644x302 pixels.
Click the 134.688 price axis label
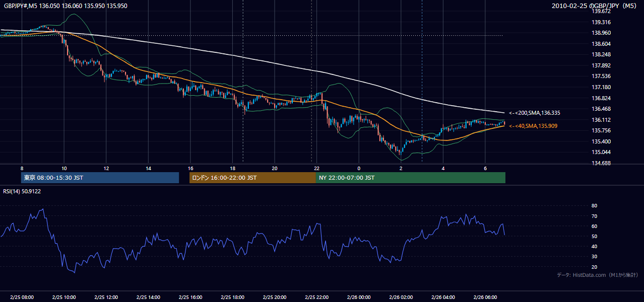(602, 163)
